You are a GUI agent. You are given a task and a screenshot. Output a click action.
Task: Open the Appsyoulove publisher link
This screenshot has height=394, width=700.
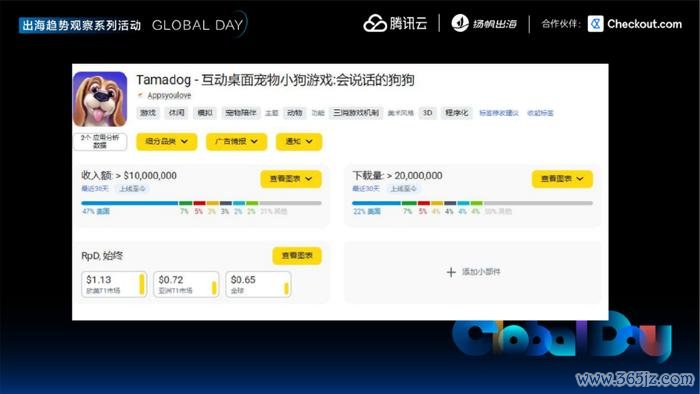169,95
